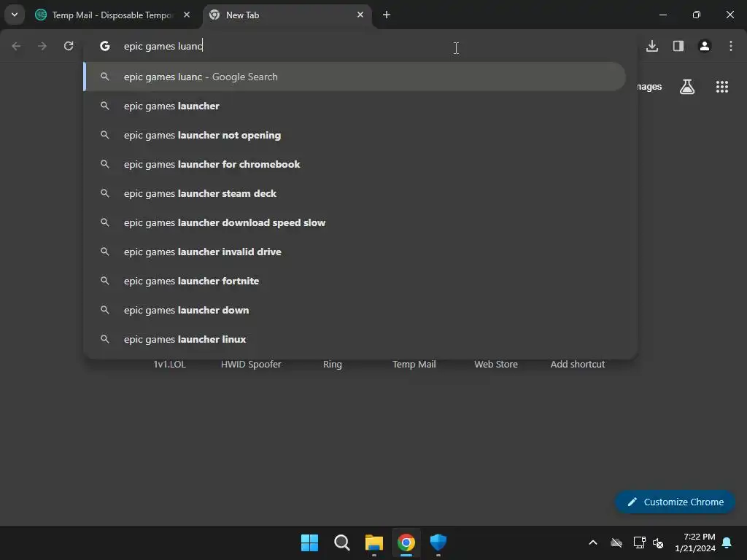
Task: Select 'epic games launcher invalid drive' suggestion
Action: point(355,252)
